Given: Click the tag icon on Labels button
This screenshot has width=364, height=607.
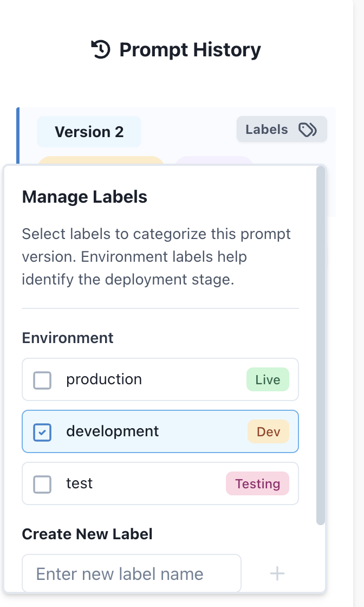Looking at the screenshot, I should (308, 130).
